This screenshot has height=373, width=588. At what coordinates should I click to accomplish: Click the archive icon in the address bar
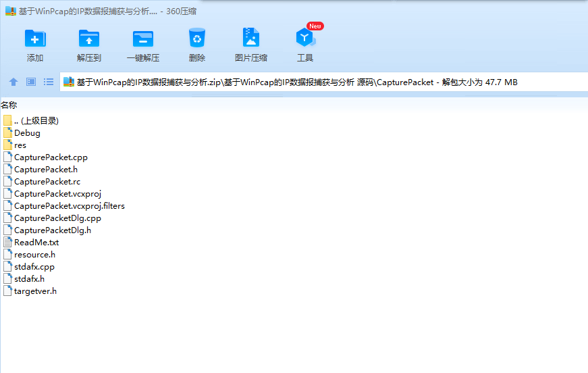(x=69, y=82)
